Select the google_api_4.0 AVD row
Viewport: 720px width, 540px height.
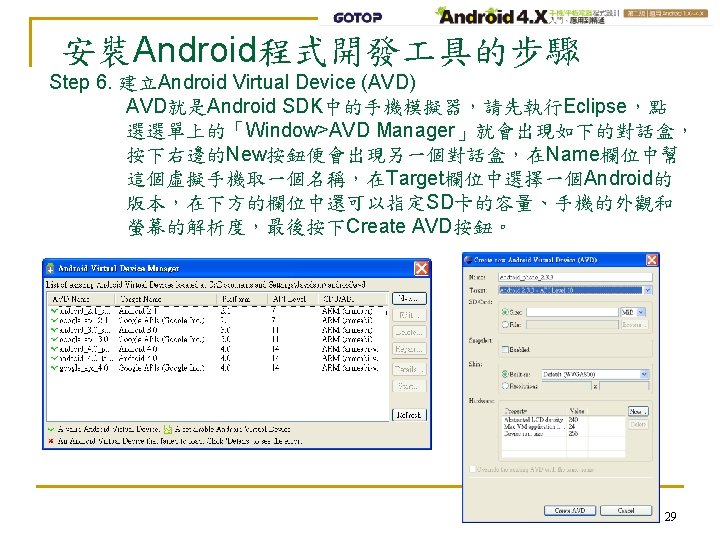(x=218, y=368)
